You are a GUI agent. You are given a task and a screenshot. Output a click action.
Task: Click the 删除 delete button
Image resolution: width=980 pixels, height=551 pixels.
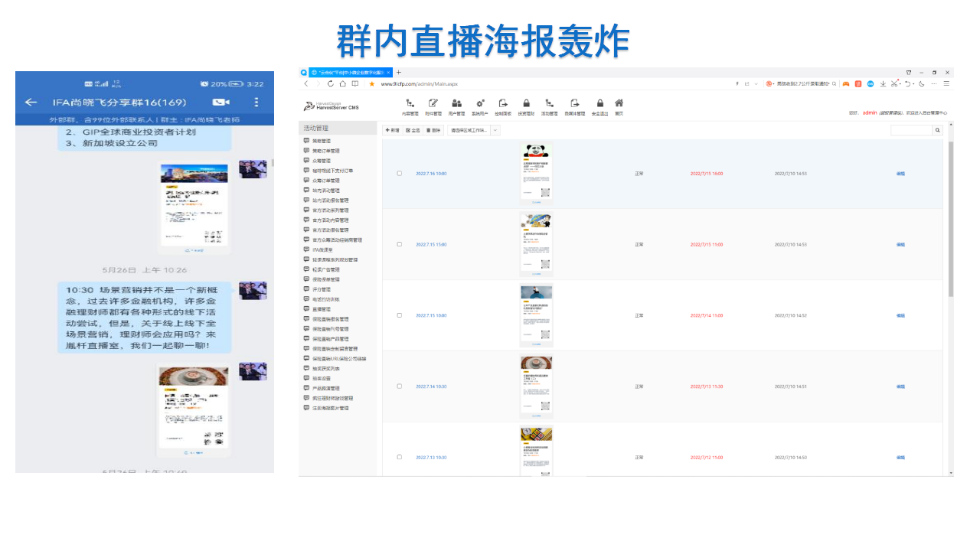point(433,131)
